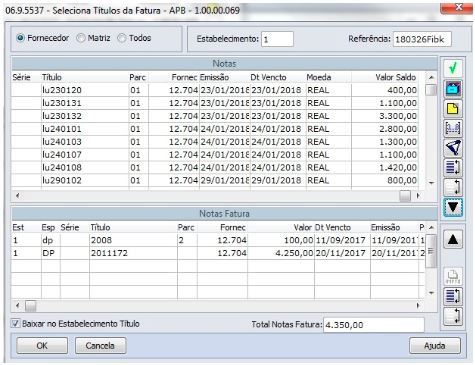475x365 pixels.
Task: Click Fornec column header in Notas Fatura
Action: 233,227
